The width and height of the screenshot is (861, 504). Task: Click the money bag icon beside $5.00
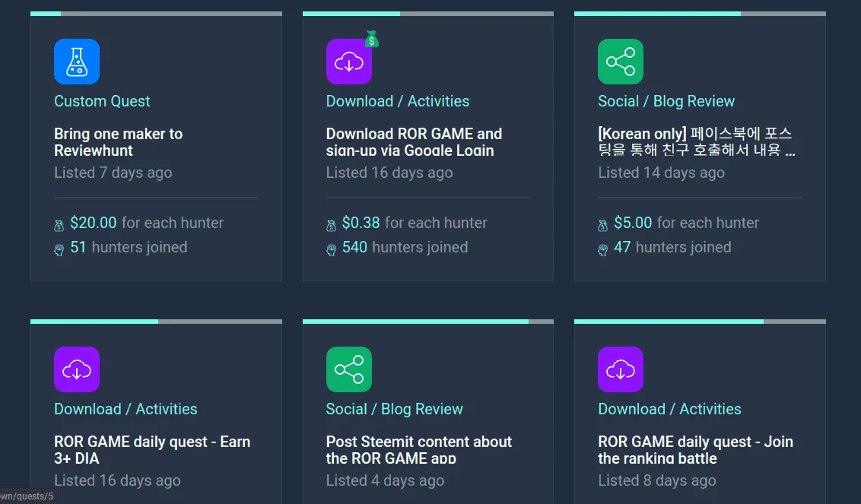pos(603,225)
